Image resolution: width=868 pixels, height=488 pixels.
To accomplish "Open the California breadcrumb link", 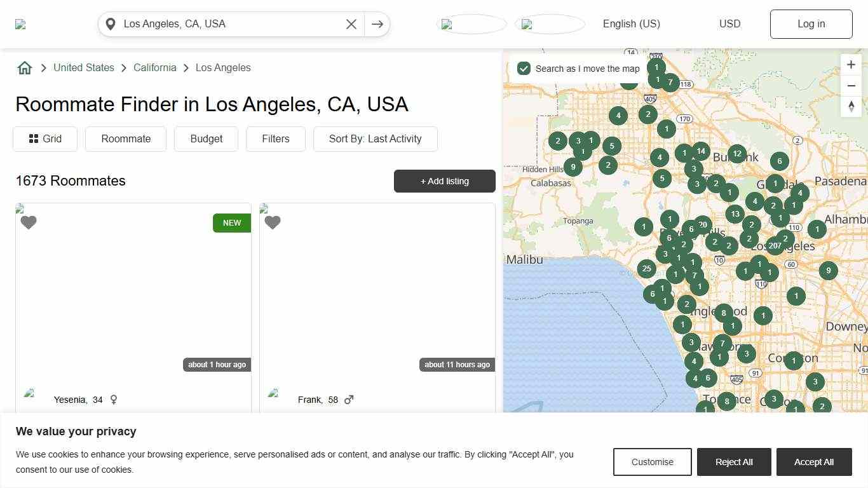I will 155,67.
